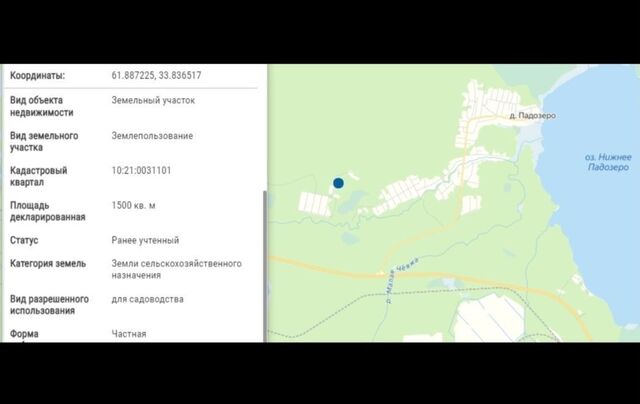
Task: Click the 'д. Падозеро' village label on map
Action: (533, 115)
